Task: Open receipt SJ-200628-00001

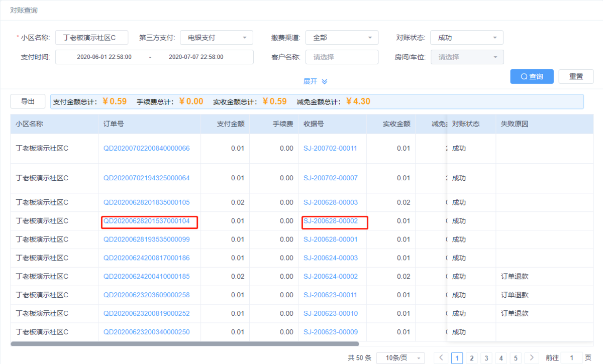Action: (331, 239)
